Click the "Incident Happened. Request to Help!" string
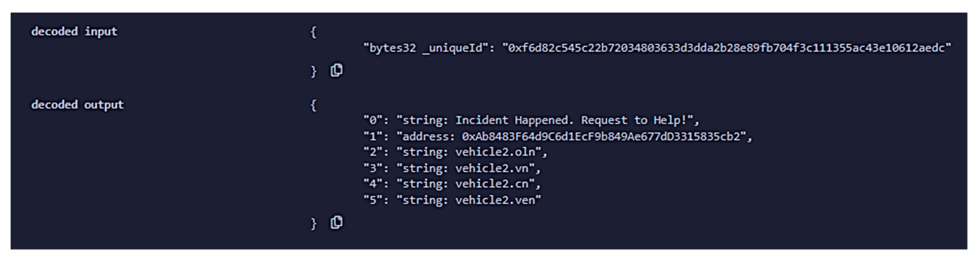Screen dimensions: 980x262 click(547, 120)
